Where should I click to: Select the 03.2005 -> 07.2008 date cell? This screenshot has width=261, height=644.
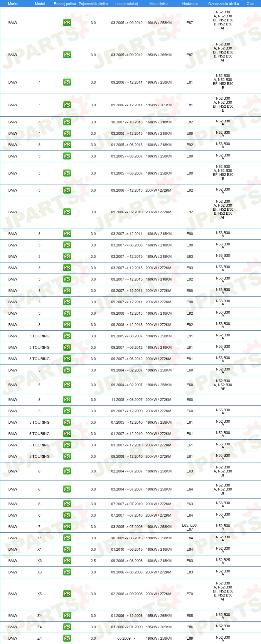click(127, 527)
